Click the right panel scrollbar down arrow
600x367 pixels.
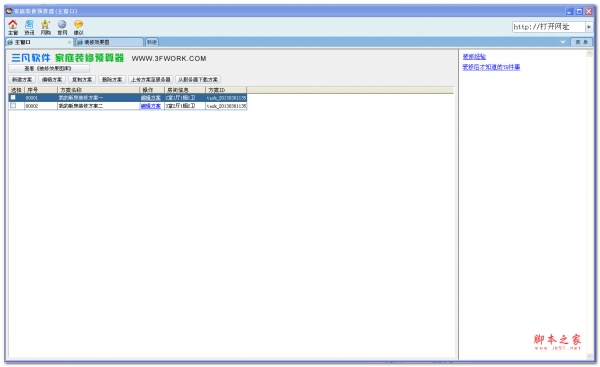coord(590,356)
